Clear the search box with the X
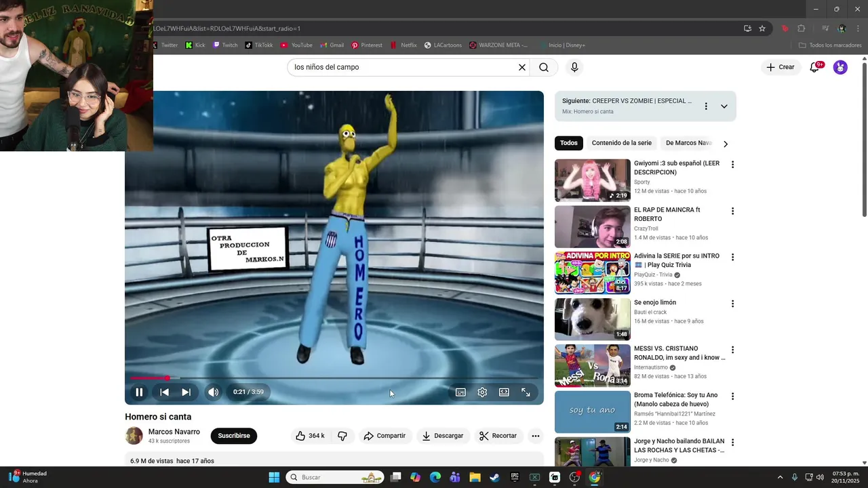 (522, 67)
